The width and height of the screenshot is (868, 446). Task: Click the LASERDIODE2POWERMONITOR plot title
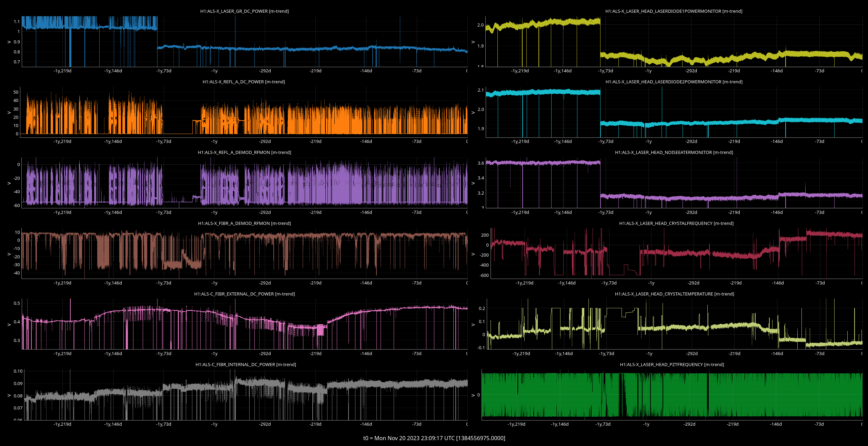pos(674,82)
